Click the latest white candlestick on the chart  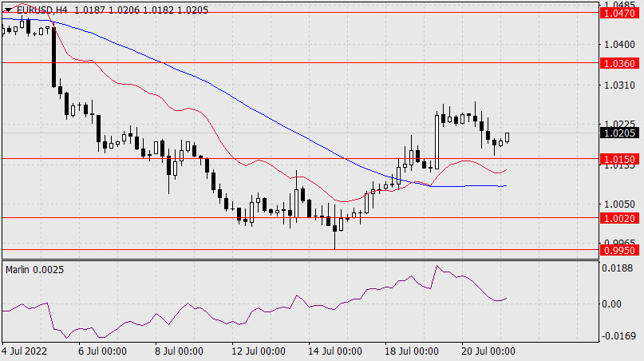click(x=508, y=137)
